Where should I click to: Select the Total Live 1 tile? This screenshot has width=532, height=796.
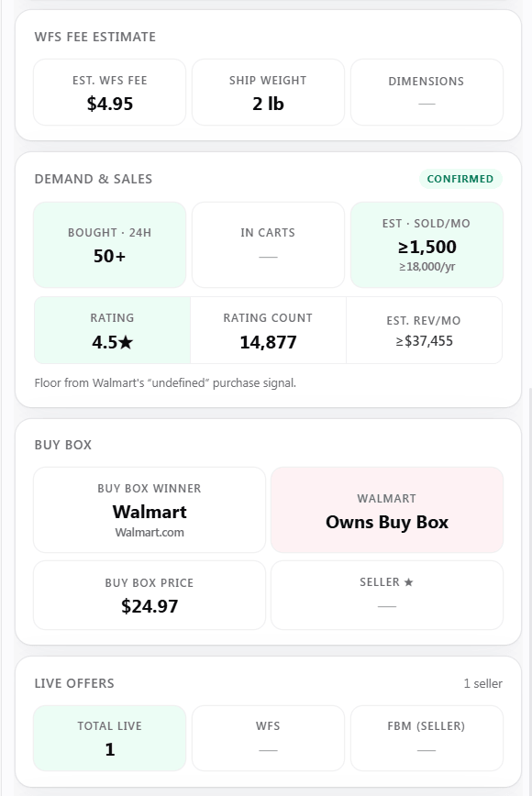110,738
